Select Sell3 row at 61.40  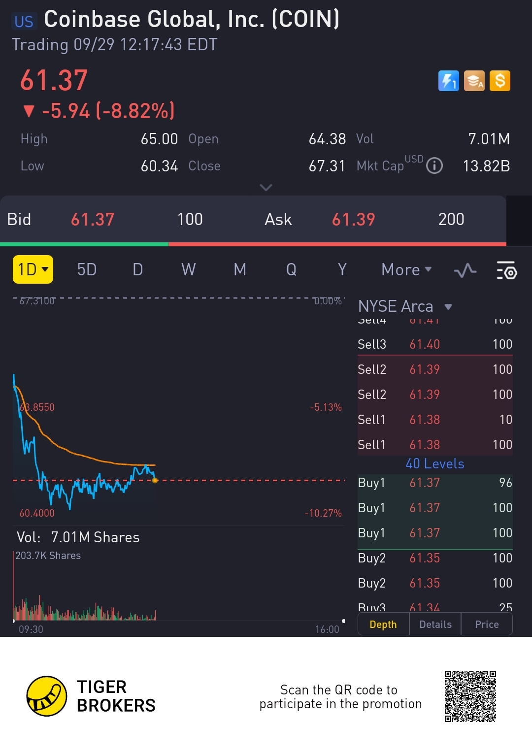(x=435, y=344)
